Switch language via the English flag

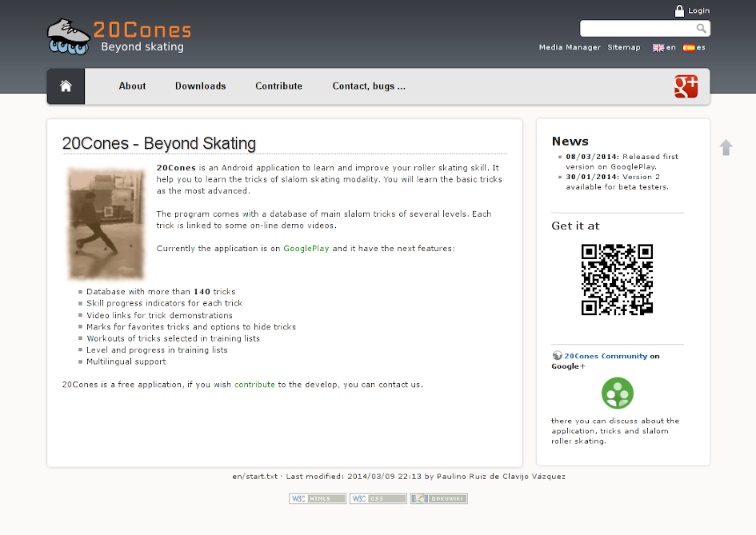658,48
